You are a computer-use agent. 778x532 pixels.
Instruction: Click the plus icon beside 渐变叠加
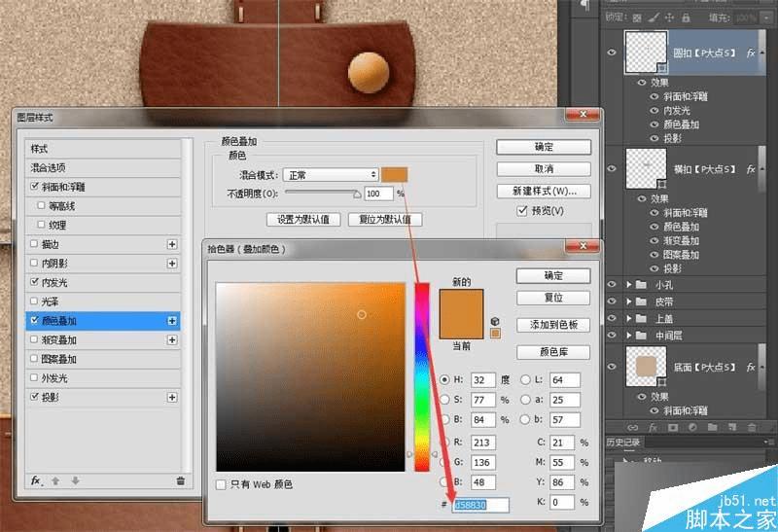click(x=172, y=339)
